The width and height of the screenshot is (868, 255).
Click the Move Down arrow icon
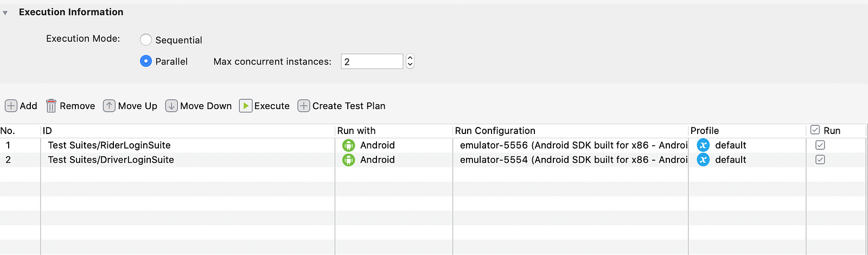pos(171,106)
